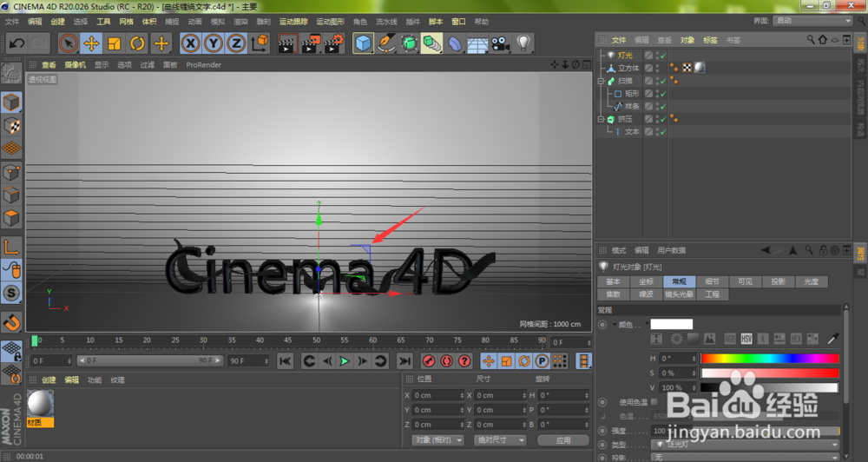The width and height of the screenshot is (868, 462).
Task: Switch to Model mode in left sidebar
Action: [x=11, y=102]
